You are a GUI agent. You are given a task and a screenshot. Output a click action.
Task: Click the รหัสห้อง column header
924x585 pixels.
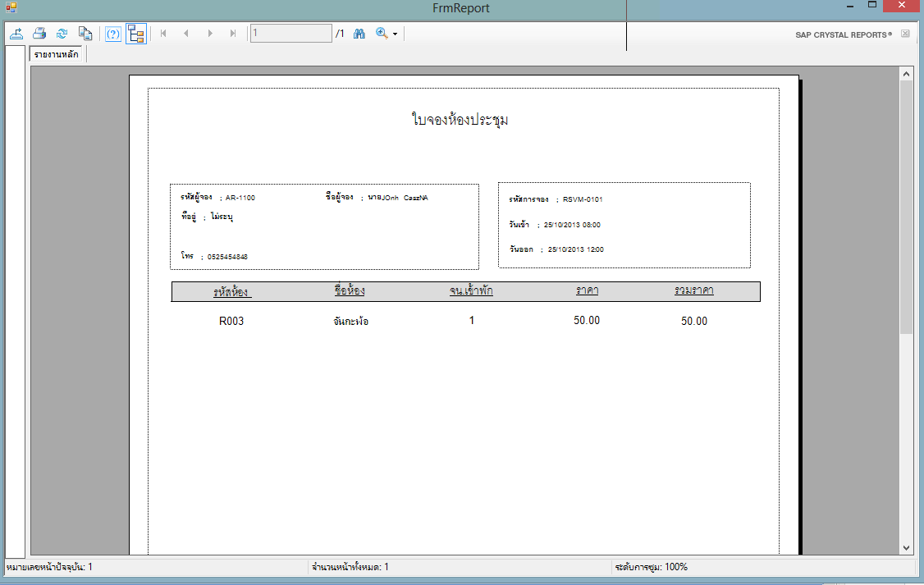231,291
